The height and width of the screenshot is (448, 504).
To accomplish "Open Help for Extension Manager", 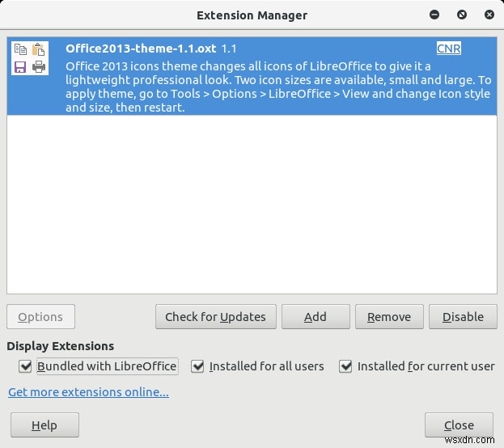I will pos(44,425).
